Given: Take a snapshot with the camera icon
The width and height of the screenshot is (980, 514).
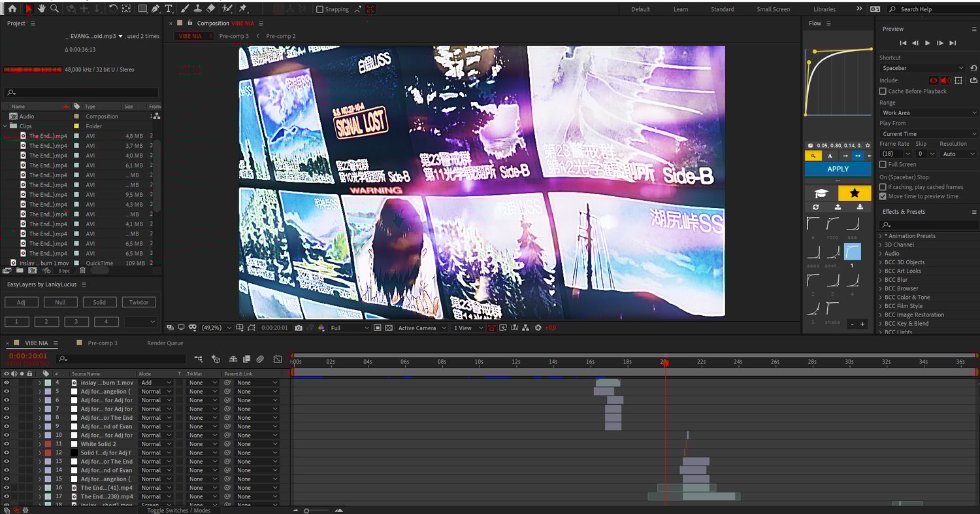Looking at the screenshot, I should [299, 328].
